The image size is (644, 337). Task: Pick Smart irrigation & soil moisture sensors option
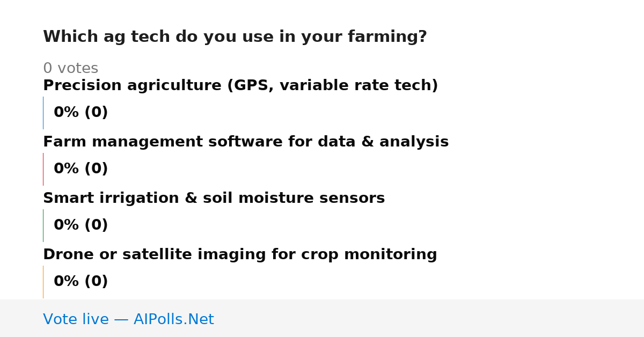coord(214,199)
